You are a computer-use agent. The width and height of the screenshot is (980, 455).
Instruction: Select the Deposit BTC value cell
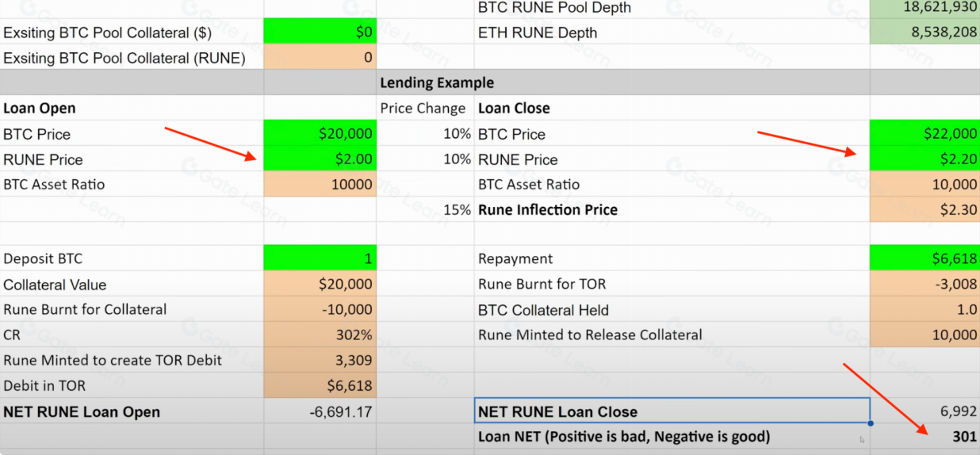(x=320, y=259)
